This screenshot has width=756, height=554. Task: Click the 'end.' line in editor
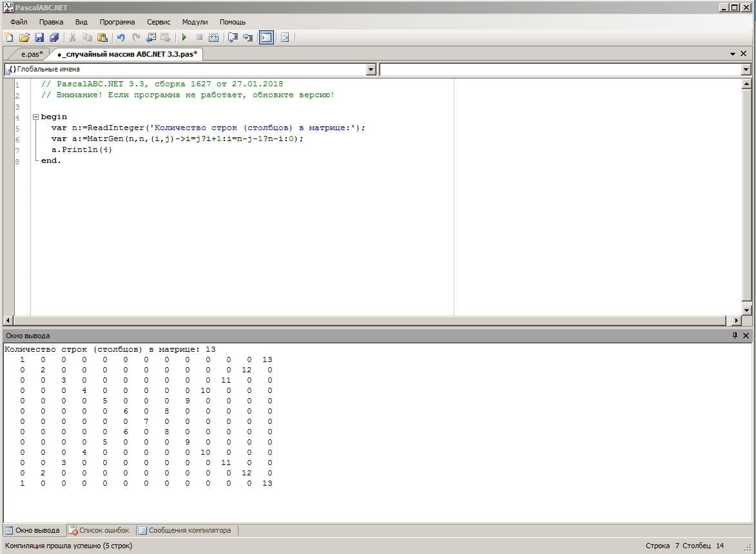(51, 161)
